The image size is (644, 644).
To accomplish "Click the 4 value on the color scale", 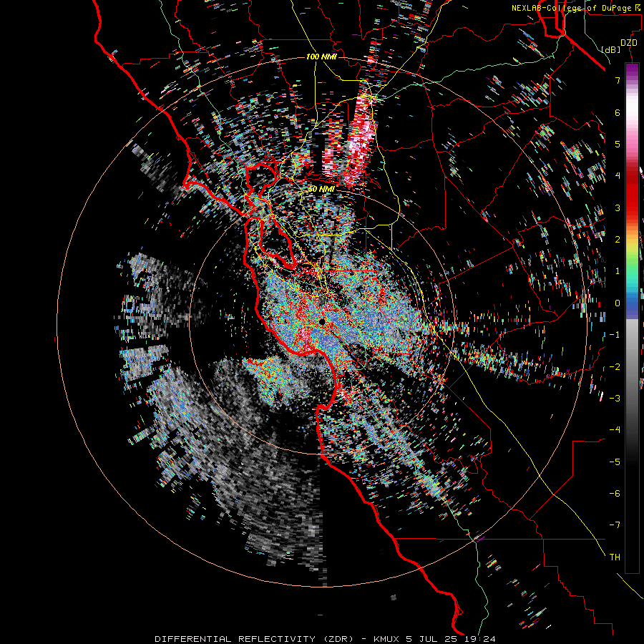I will (618, 176).
